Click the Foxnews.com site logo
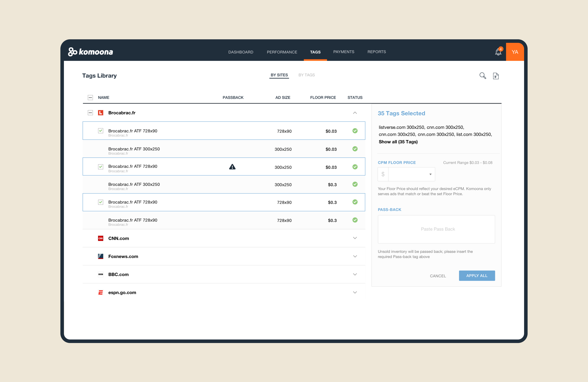Viewport: 588px width, 382px height. 101,256
